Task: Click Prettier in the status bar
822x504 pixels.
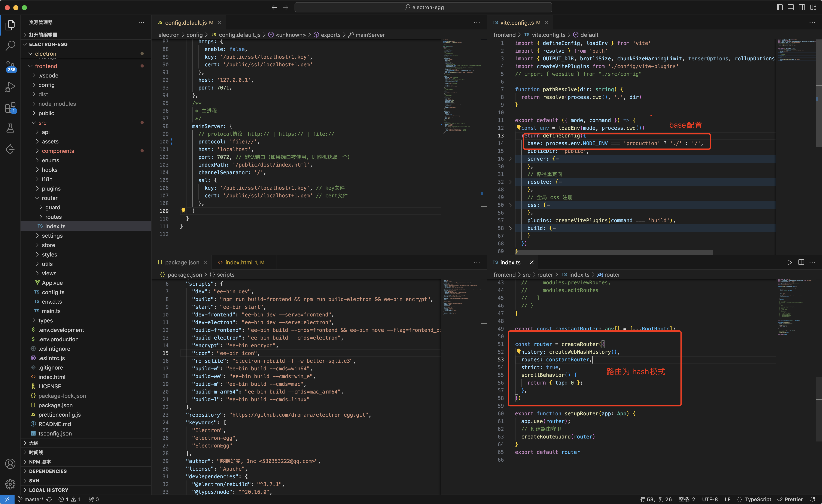Action: 790,499
